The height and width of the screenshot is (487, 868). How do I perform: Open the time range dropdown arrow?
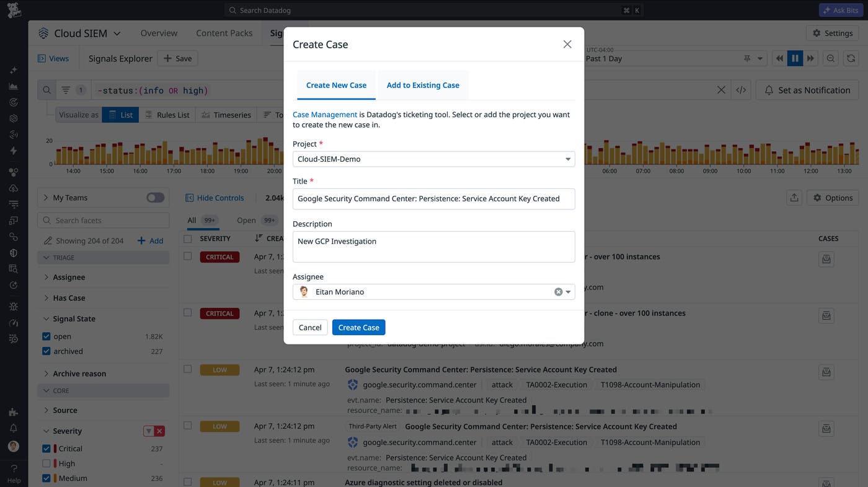point(760,58)
